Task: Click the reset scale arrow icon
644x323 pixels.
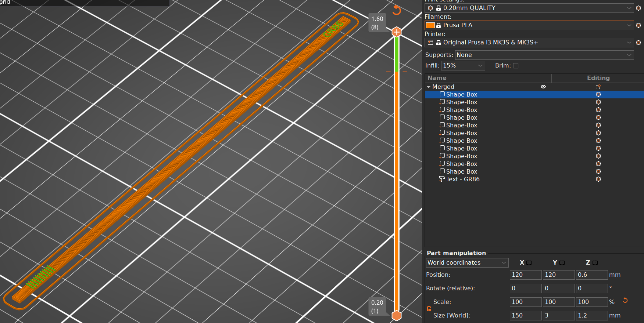Action: click(x=625, y=300)
